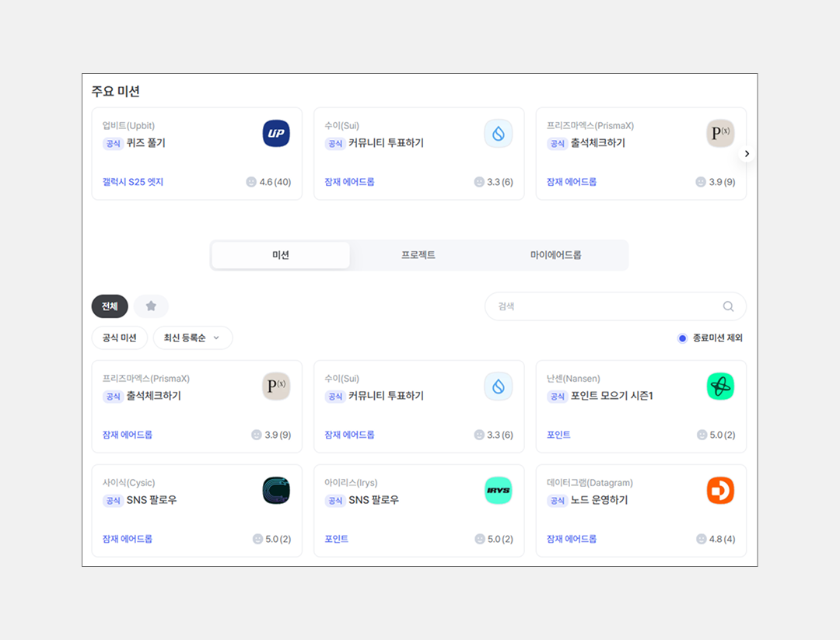
Task: Click the 포인트 link on Nansen card
Action: [558, 435]
